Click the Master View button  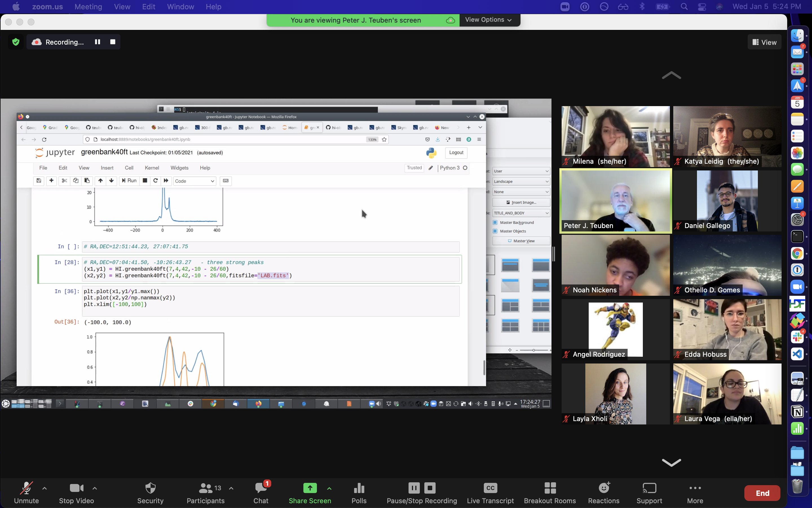coord(521,241)
